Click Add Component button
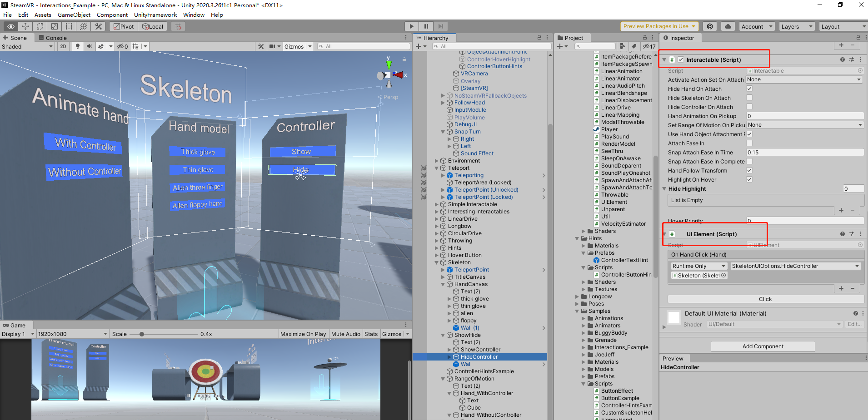Screen dimensions: 868x420 pyautogui.click(x=763, y=346)
